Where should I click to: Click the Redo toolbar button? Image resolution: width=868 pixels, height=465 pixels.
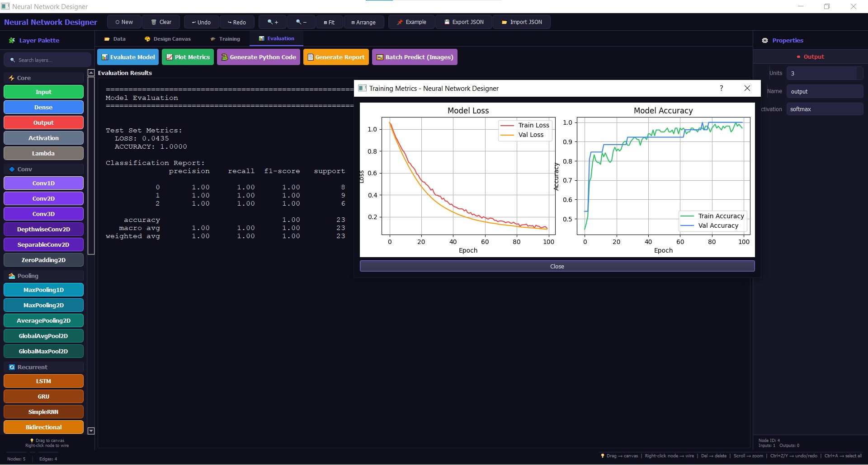[237, 22]
